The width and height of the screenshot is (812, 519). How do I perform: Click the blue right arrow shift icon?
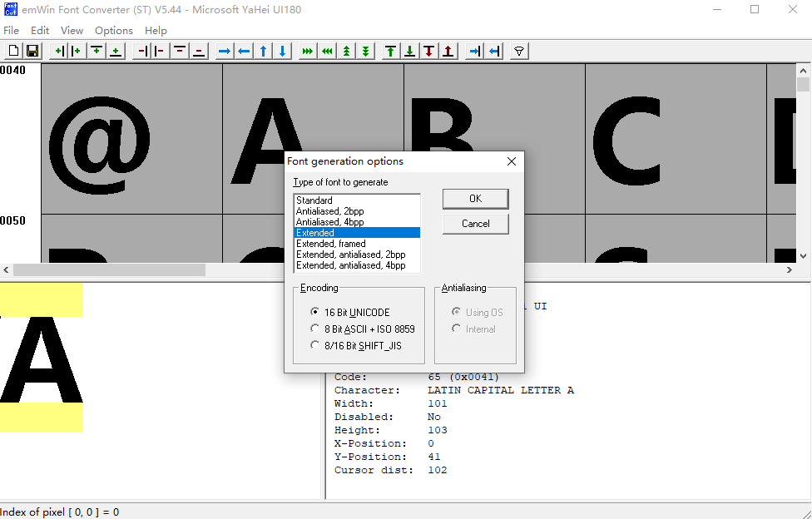point(225,51)
